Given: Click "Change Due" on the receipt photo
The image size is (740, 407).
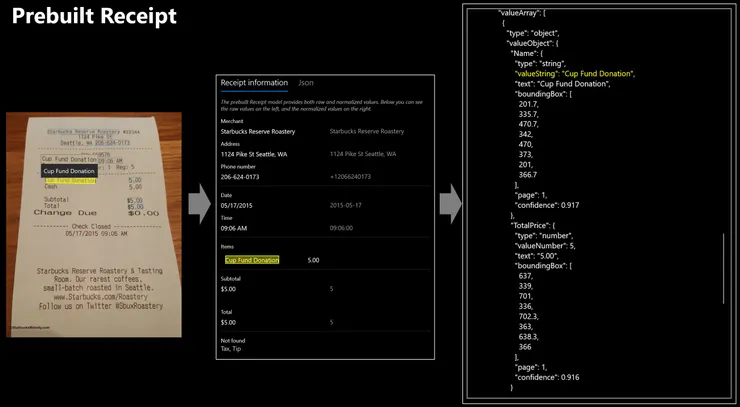Looking at the screenshot, I should point(65,213).
